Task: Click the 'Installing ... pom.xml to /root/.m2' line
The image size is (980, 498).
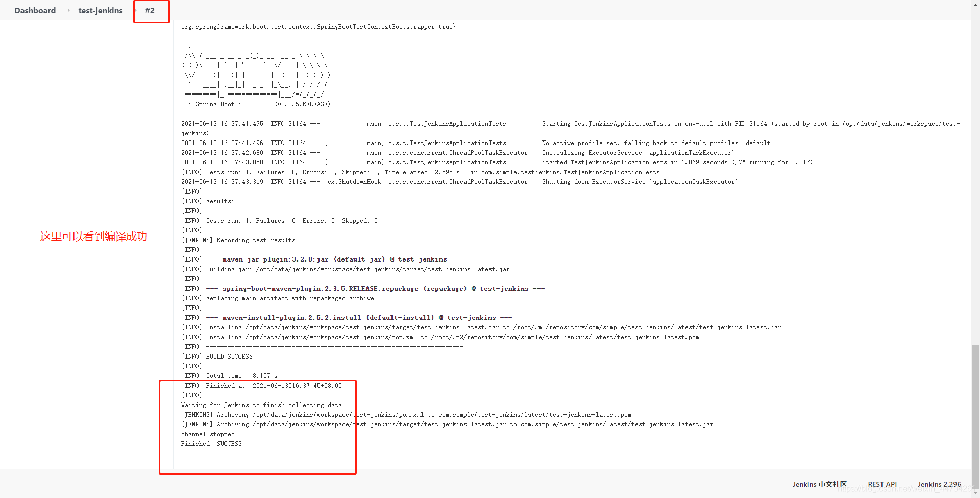Action: (x=440, y=337)
